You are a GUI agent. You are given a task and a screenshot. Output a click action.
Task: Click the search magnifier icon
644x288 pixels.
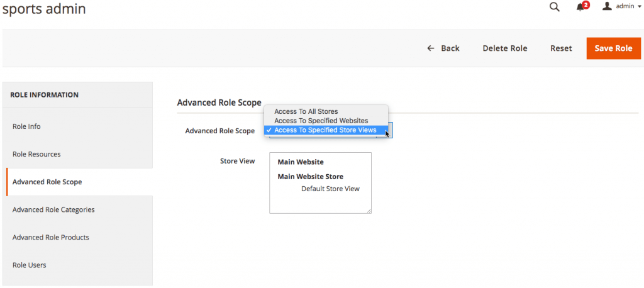point(554,7)
